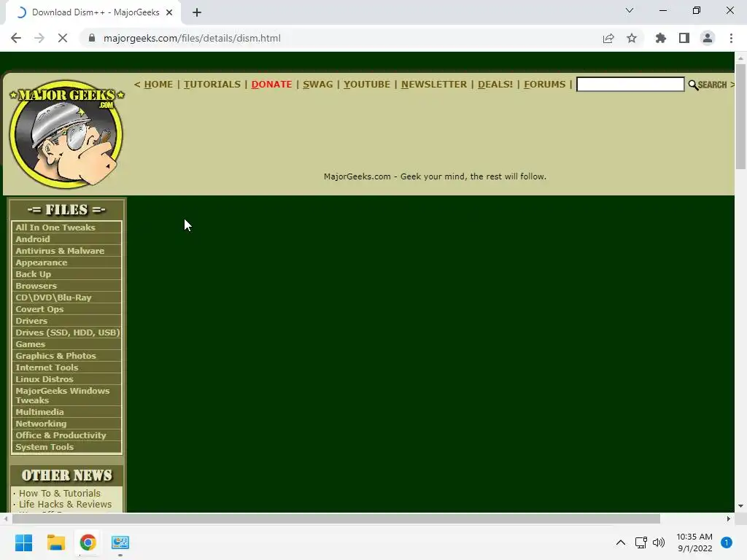Open the DEALS! link
Viewport: 747px width, 560px height.
[495, 85]
